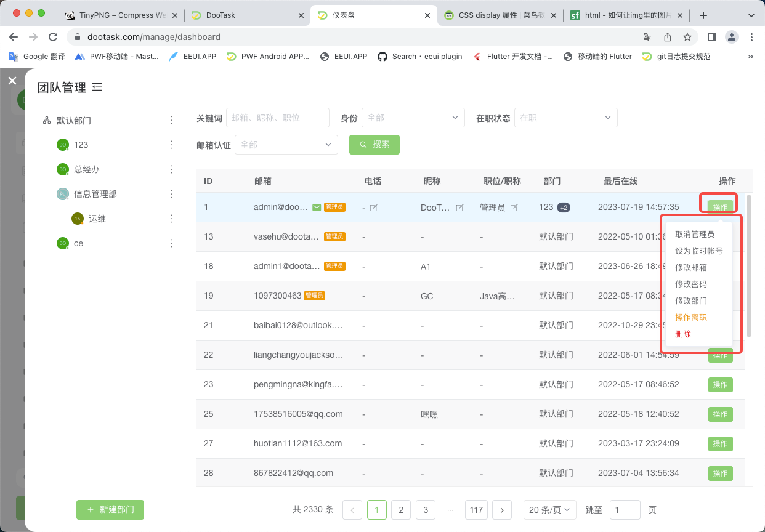Click the 新建部门 button
Image resolution: width=765 pixels, height=532 pixels.
pyautogui.click(x=110, y=510)
